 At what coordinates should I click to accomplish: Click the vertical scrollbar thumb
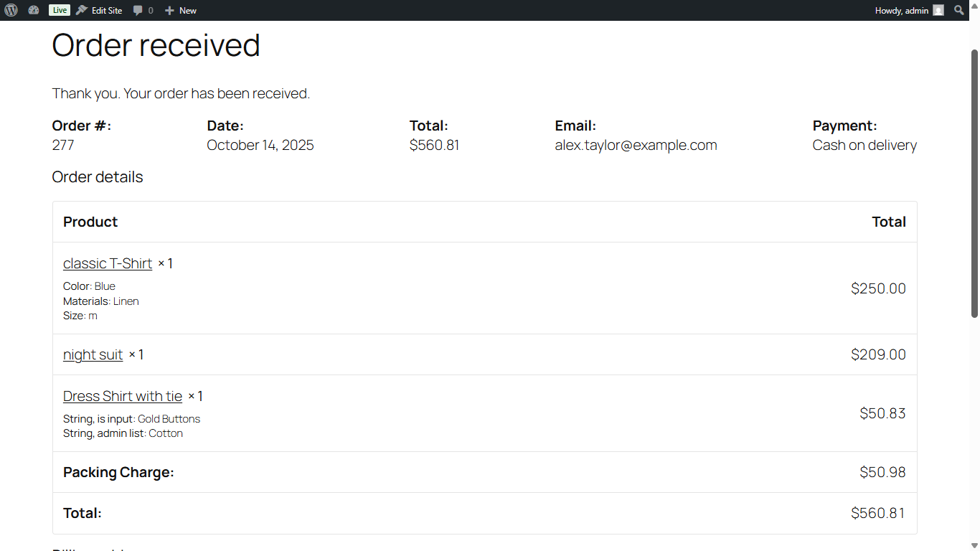tap(974, 183)
